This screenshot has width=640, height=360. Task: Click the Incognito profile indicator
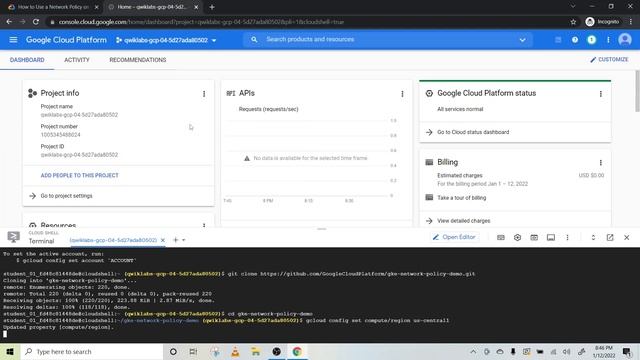pos(602,22)
